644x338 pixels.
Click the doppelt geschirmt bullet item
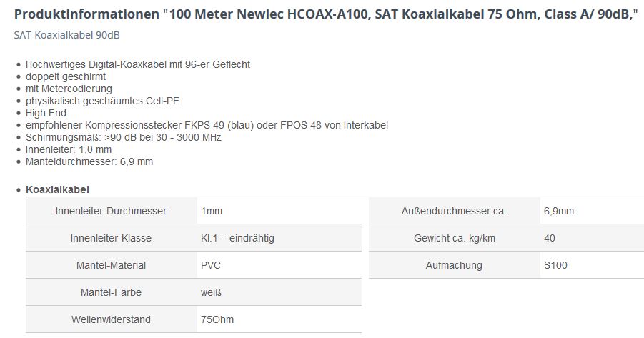tap(66, 76)
